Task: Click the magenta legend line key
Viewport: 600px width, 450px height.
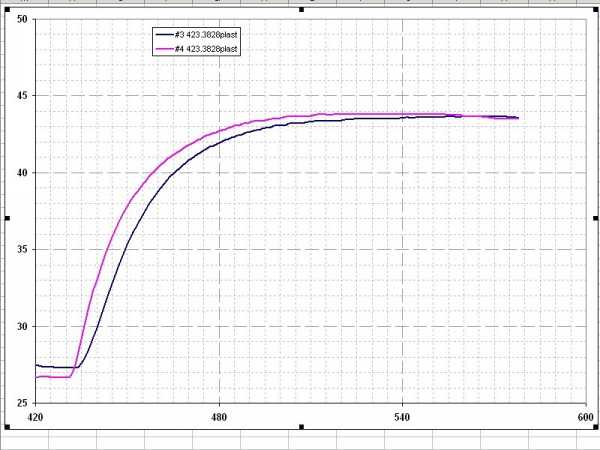Action: pos(165,49)
